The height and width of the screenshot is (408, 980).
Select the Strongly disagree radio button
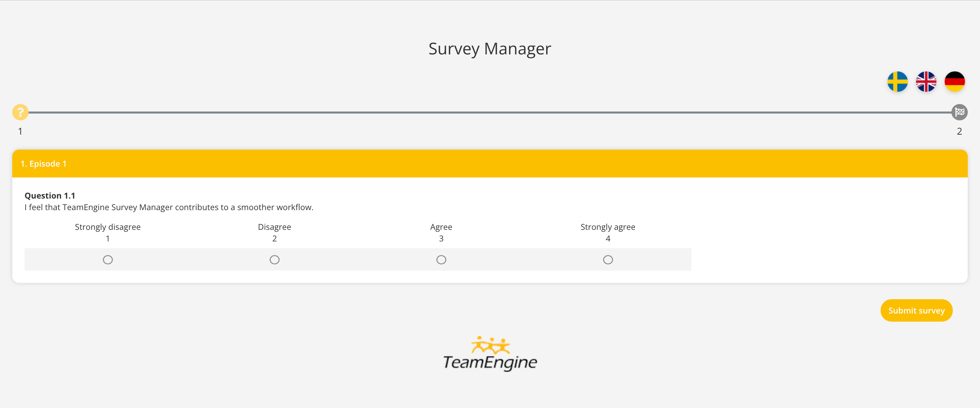108,259
